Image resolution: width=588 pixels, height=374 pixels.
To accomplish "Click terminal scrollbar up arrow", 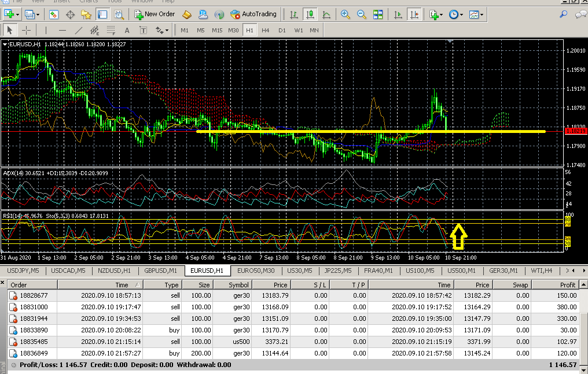I will tap(583, 285).
